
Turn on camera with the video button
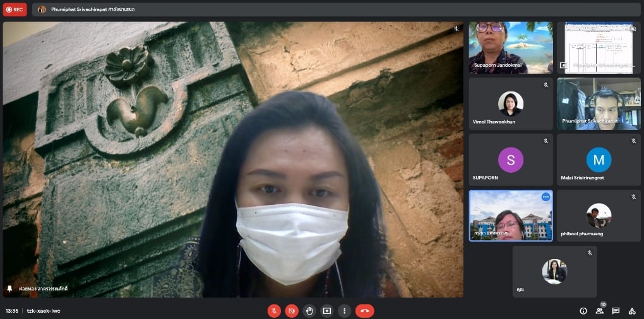[292, 311]
